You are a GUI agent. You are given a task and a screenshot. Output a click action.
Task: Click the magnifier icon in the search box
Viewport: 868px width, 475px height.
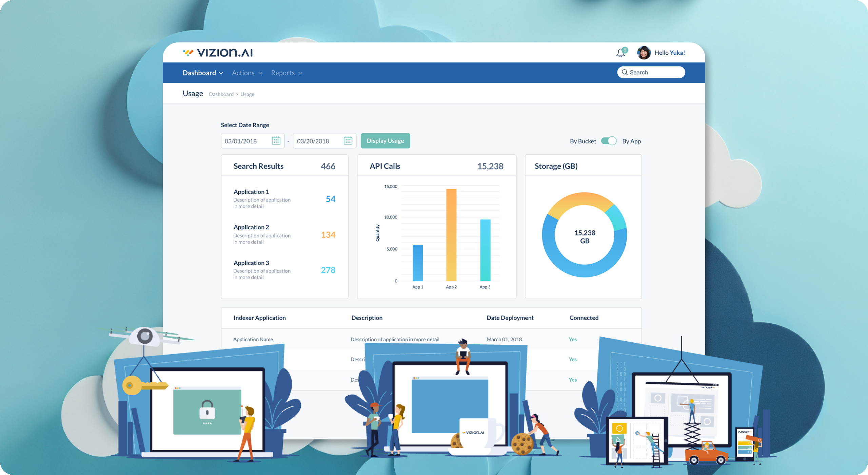[625, 72]
